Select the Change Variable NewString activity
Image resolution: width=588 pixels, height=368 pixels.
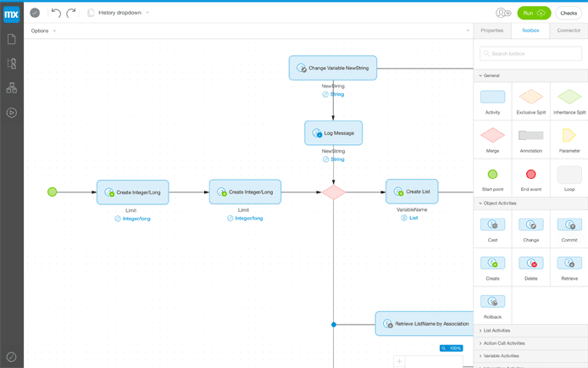coord(333,68)
